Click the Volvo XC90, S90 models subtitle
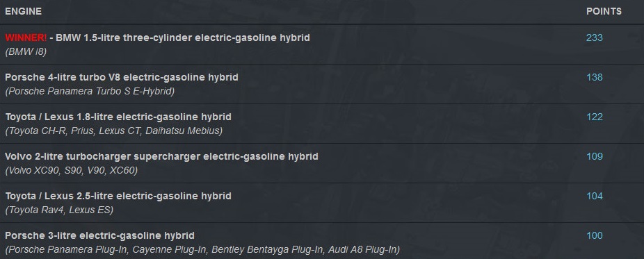 pos(71,171)
